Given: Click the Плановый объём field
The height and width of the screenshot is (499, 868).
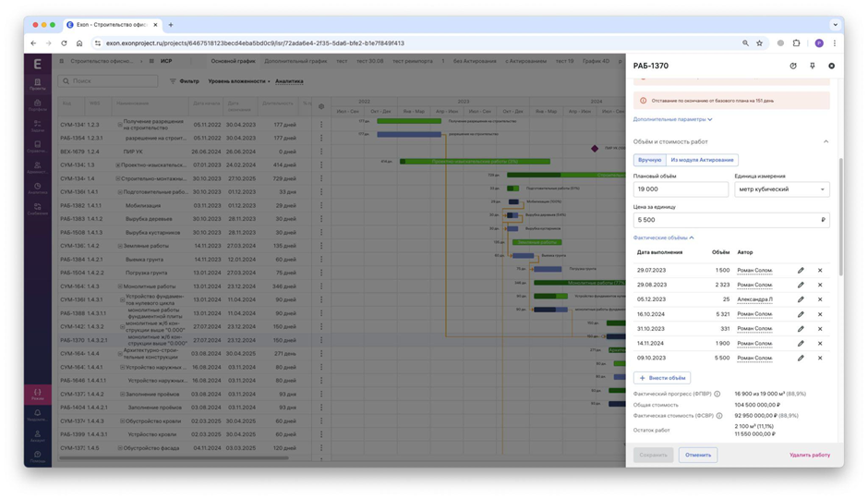Looking at the screenshot, I should (681, 189).
